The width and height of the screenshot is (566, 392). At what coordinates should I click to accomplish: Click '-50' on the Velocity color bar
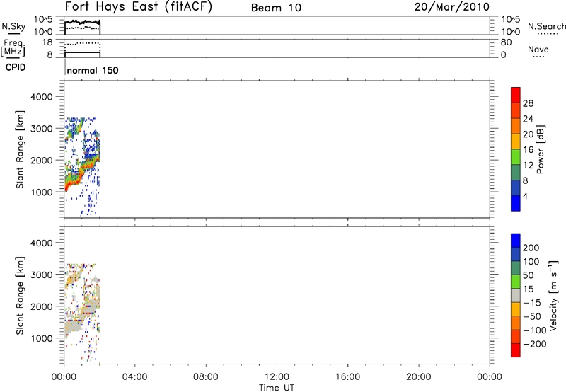(x=532, y=316)
